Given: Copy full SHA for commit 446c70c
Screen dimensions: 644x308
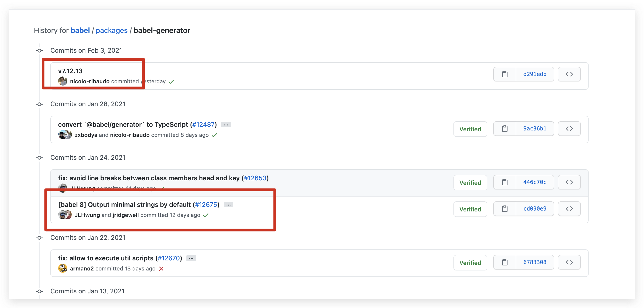Looking at the screenshot, I should [x=505, y=182].
